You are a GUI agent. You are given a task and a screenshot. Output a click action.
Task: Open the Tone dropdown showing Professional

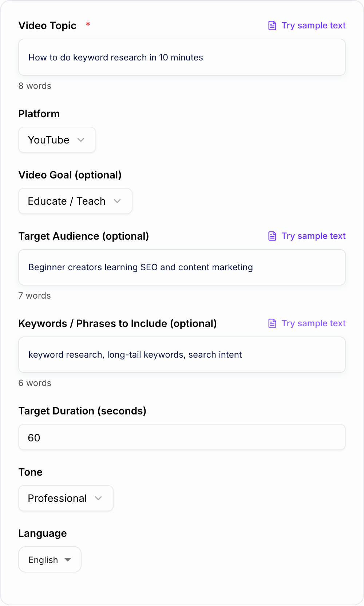coord(66,498)
